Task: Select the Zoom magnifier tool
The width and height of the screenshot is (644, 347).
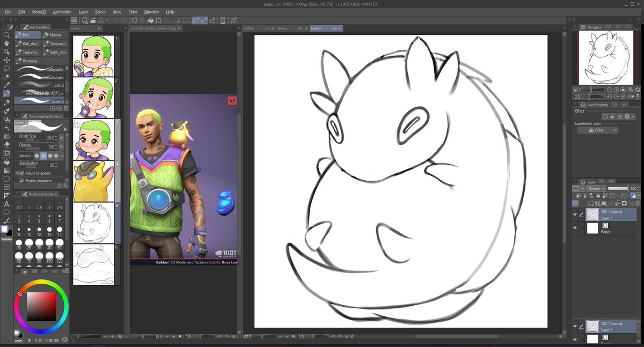Action: pyautogui.click(x=6, y=35)
